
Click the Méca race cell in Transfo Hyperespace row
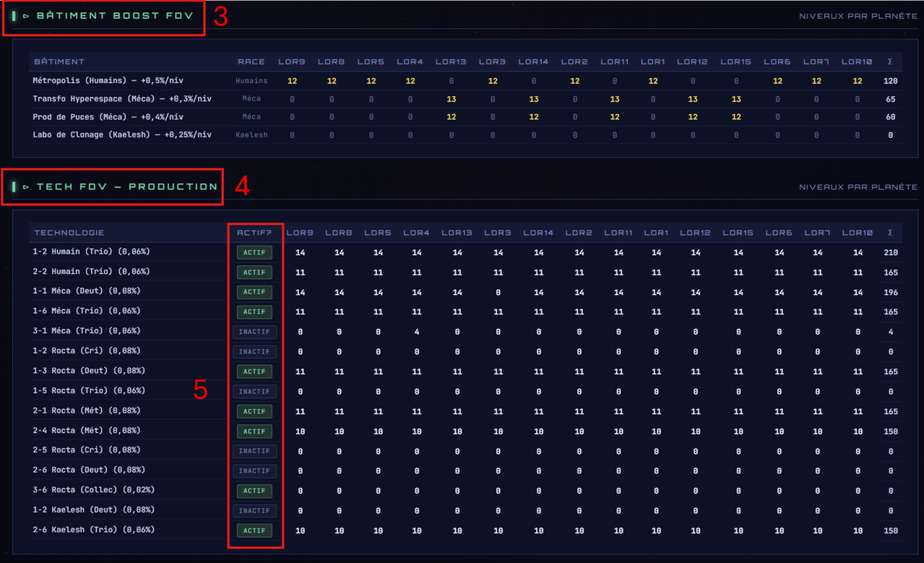tap(251, 99)
